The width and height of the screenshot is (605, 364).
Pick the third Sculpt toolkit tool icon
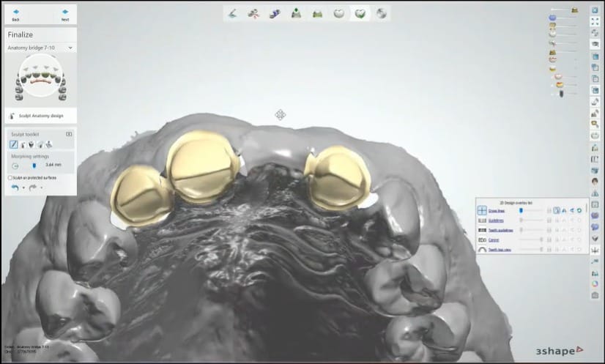click(31, 144)
